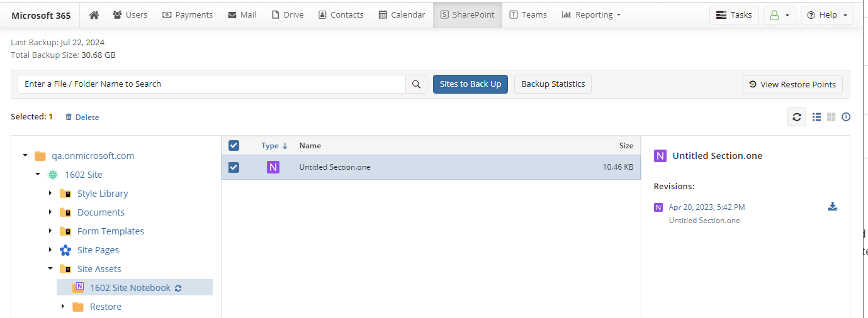Click the Site Pages flower icon

pos(65,250)
